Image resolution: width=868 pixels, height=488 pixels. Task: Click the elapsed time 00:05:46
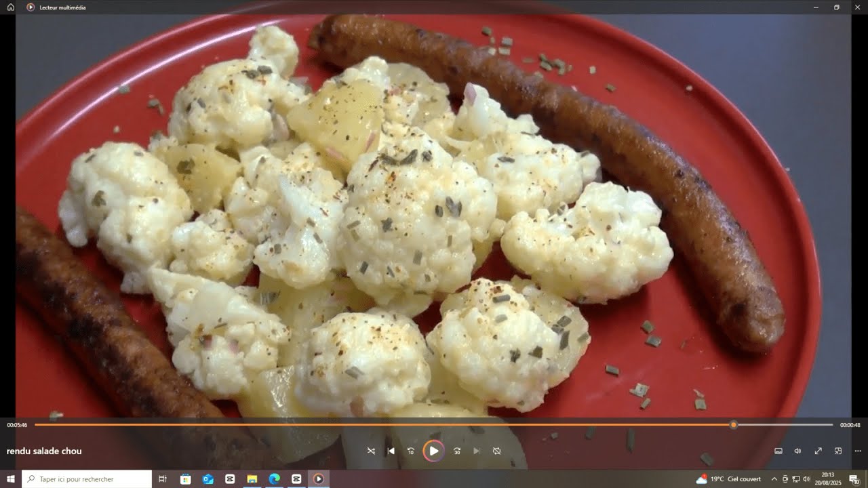pos(17,425)
